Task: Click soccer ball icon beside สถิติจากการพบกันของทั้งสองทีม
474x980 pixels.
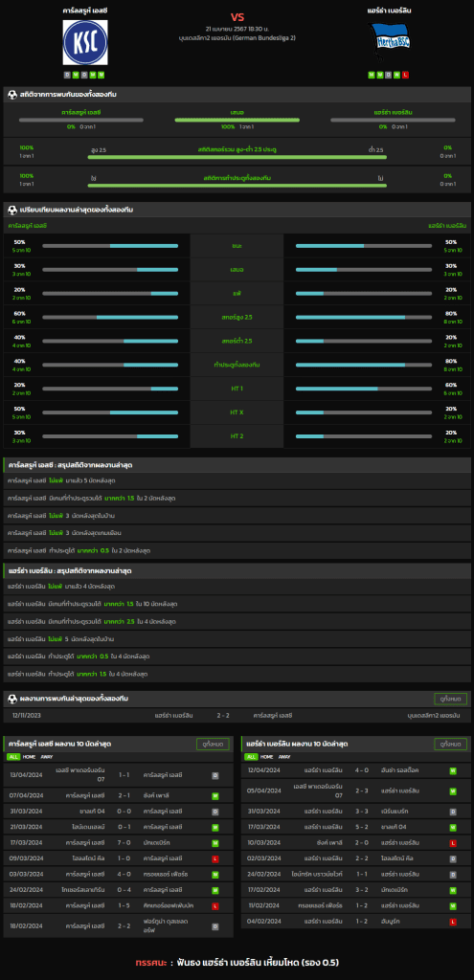Action: pos(11,95)
